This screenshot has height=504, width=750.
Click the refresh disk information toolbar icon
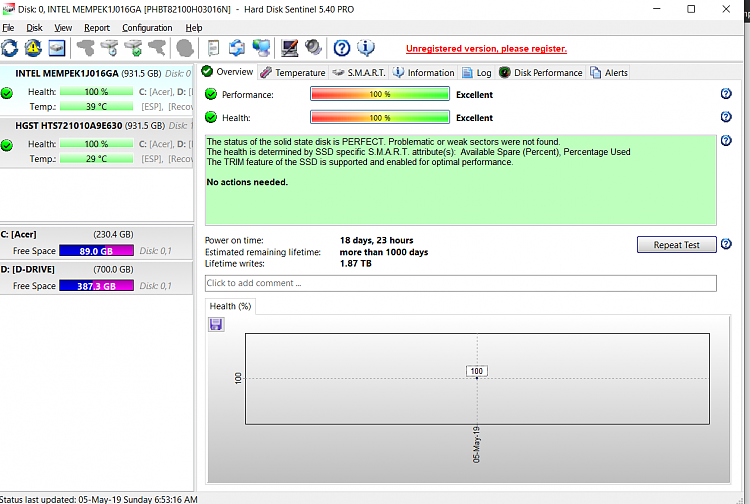click(x=10, y=47)
